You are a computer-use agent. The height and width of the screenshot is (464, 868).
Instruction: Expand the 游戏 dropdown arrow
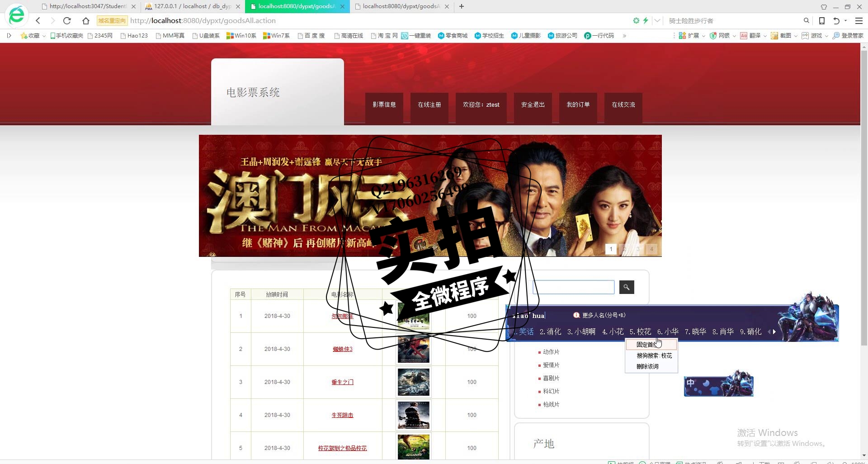tap(826, 36)
